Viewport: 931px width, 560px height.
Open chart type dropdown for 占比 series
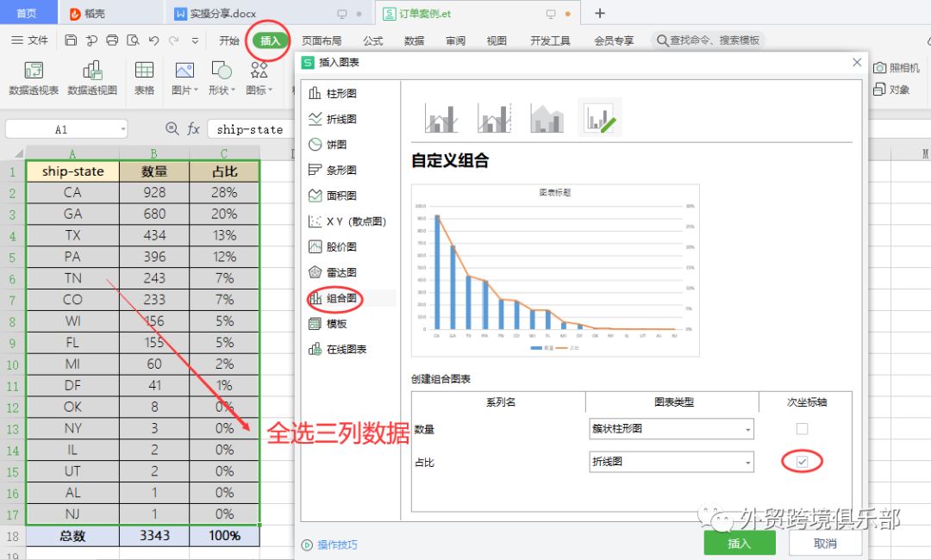(672, 462)
